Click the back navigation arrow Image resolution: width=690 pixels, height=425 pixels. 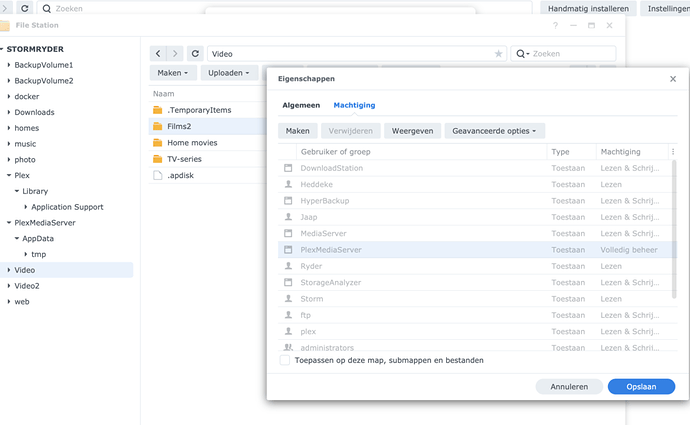(159, 53)
